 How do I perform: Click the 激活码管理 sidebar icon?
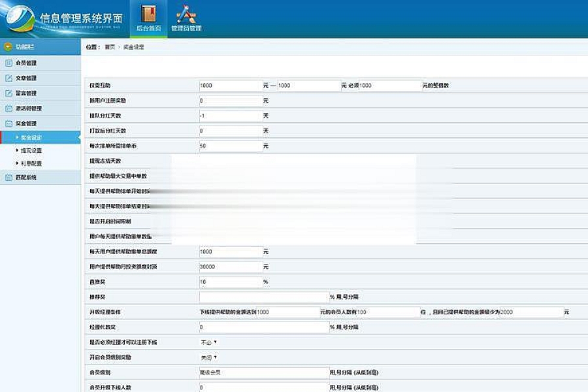[x=9, y=108]
